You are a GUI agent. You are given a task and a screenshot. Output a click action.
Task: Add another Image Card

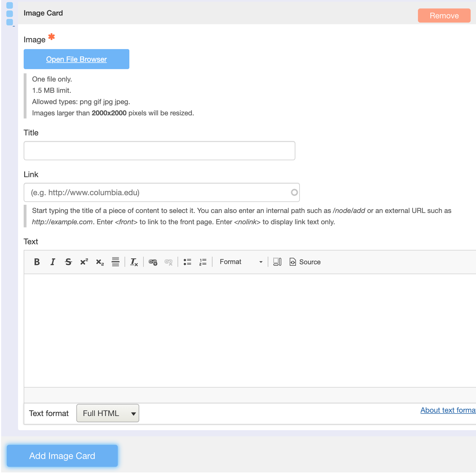(62, 456)
